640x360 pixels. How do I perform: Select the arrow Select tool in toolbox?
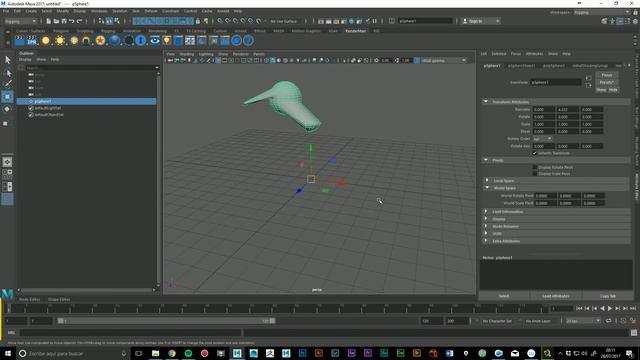7,60
